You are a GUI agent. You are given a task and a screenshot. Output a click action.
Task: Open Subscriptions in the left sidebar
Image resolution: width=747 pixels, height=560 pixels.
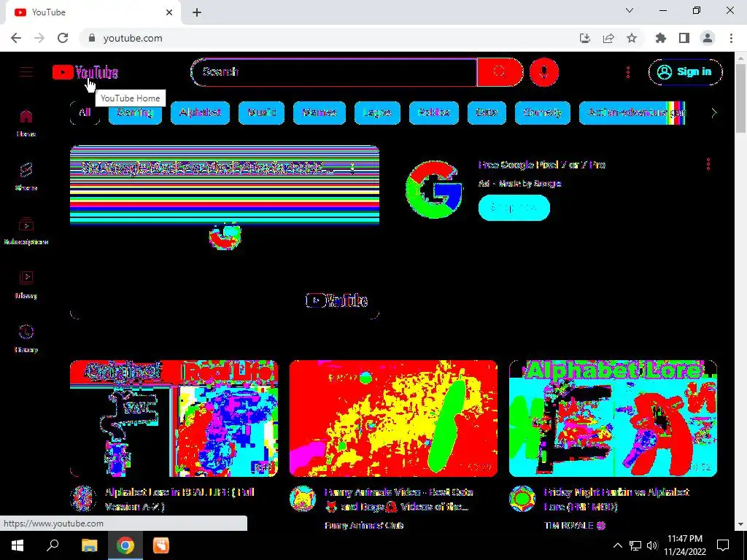coord(26,231)
